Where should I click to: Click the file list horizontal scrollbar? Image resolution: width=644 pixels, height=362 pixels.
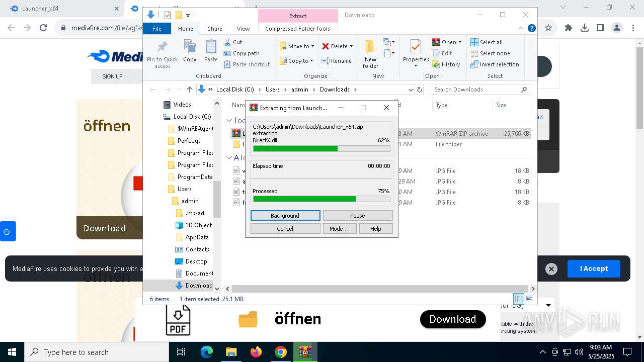(x=380, y=289)
